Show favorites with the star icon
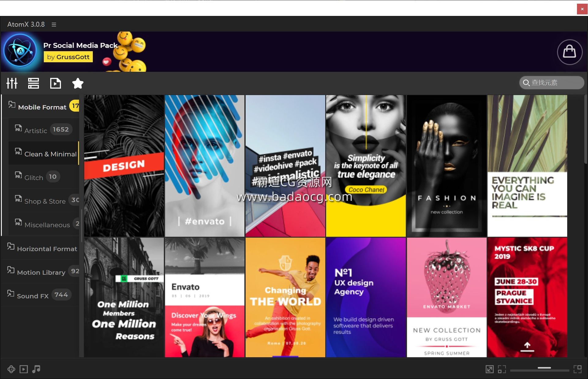The width and height of the screenshot is (588, 379). click(x=78, y=83)
